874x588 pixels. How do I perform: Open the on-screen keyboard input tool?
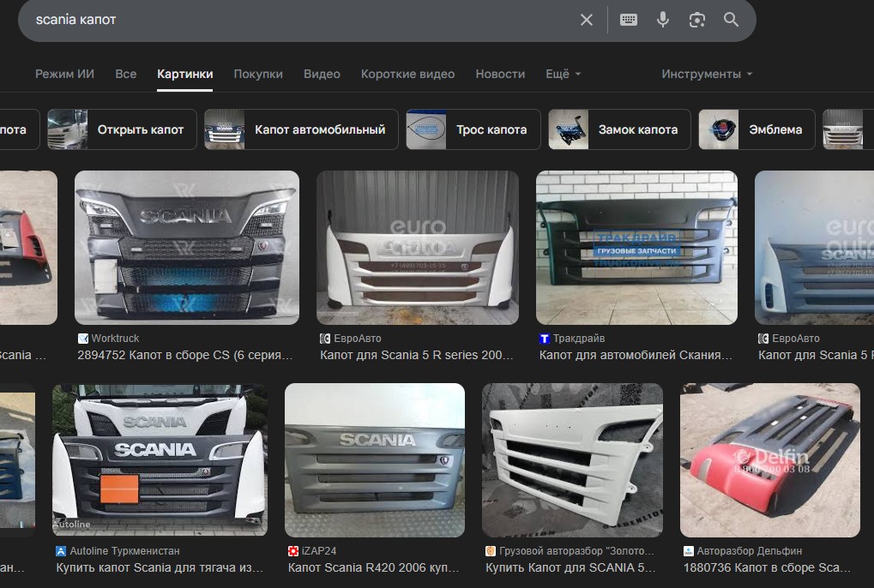629,20
